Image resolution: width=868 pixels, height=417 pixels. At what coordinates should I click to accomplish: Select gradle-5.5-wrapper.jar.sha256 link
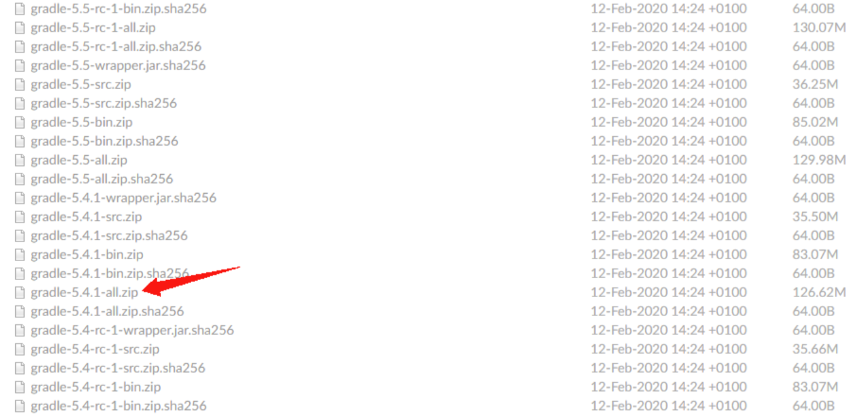coord(118,66)
